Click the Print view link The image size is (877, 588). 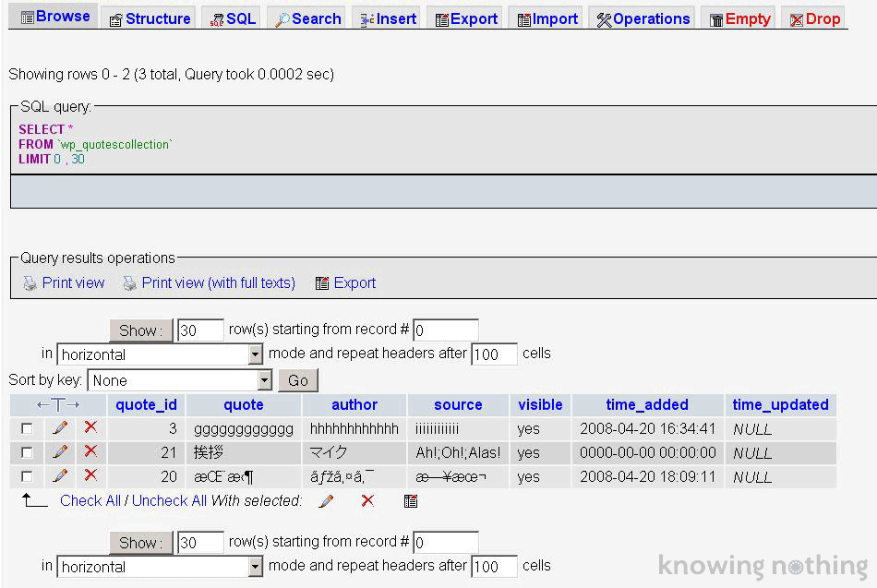73,283
